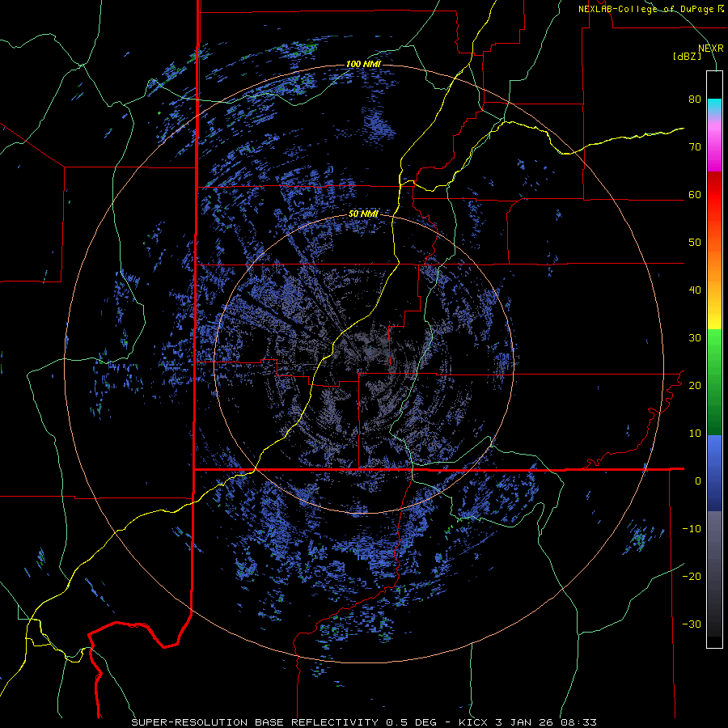Click the 70 dBZ value on the scale
728x728 pixels.
pyautogui.click(x=695, y=147)
